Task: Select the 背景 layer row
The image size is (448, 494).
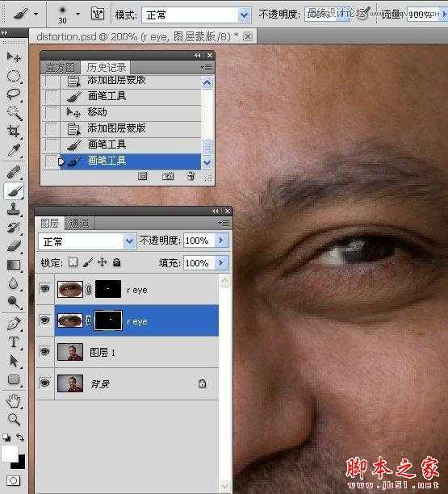Action: tap(128, 383)
